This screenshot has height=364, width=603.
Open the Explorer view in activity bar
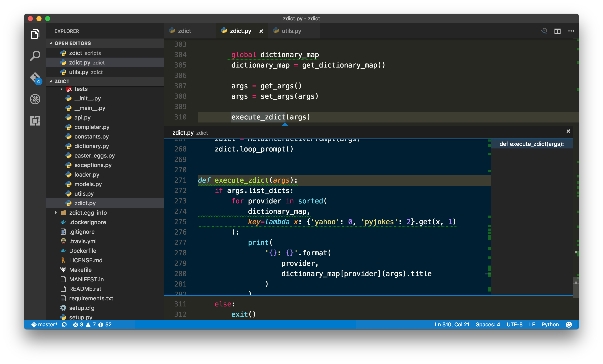pyautogui.click(x=35, y=34)
